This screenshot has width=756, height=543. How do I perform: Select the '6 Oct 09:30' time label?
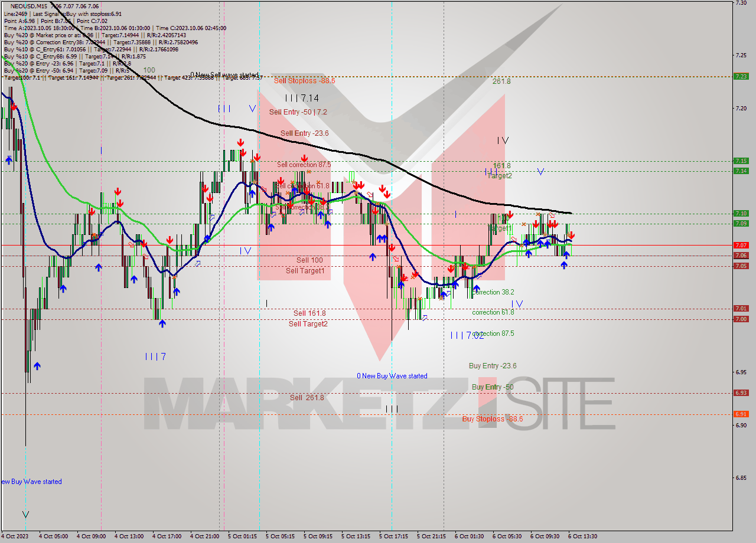(x=545, y=537)
